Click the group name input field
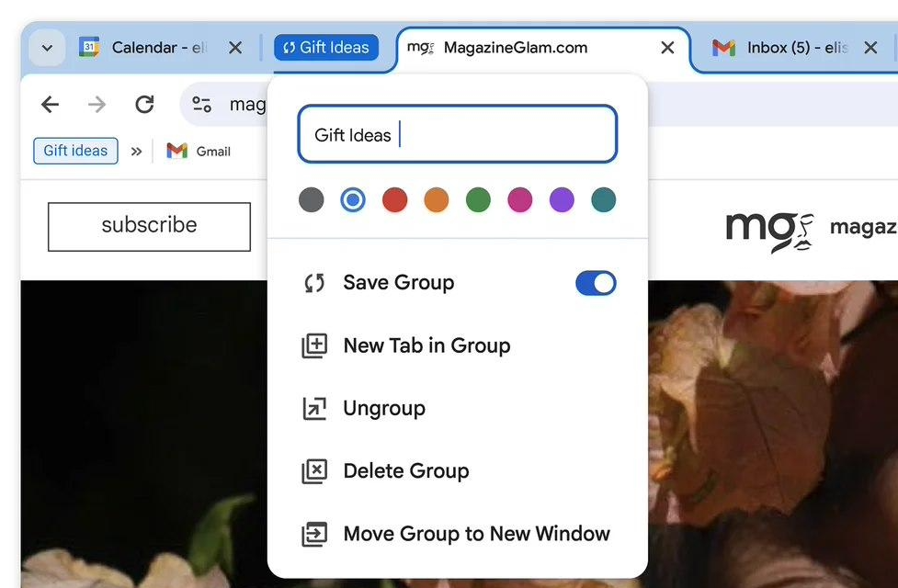This screenshot has height=588, width=898. 457,134
